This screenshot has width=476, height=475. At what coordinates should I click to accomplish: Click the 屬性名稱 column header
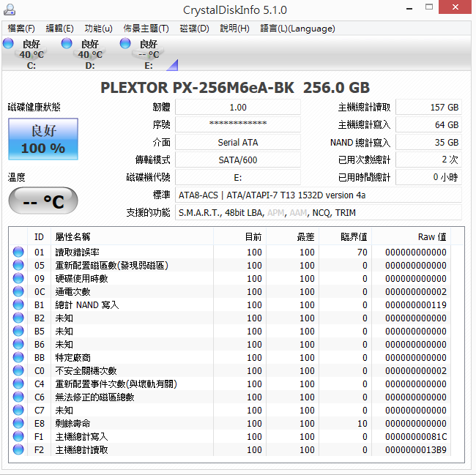(x=73, y=237)
